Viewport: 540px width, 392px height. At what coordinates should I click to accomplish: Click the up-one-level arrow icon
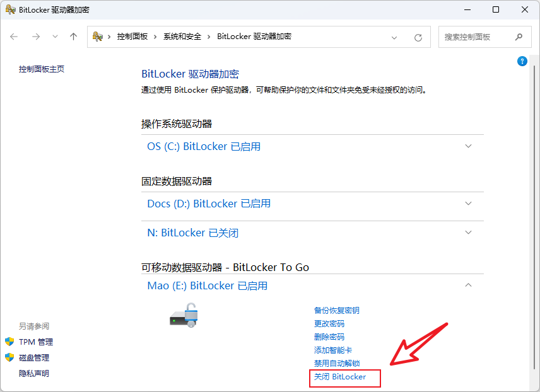click(x=73, y=37)
